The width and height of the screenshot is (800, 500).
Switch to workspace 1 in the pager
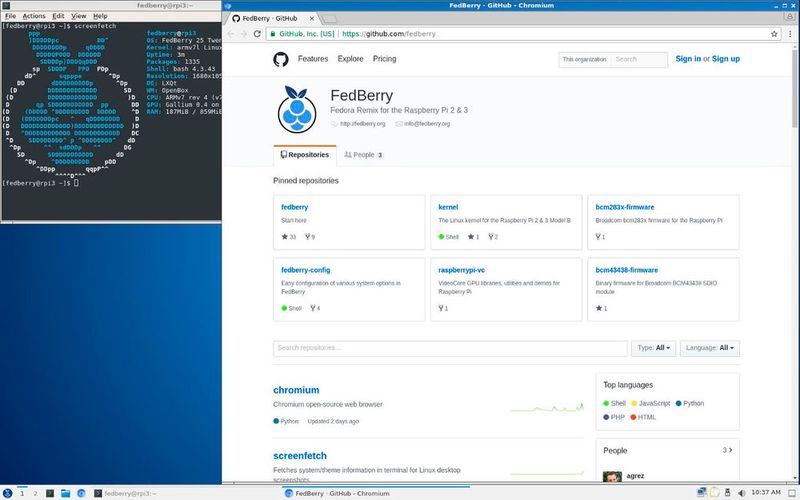click(22, 493)
